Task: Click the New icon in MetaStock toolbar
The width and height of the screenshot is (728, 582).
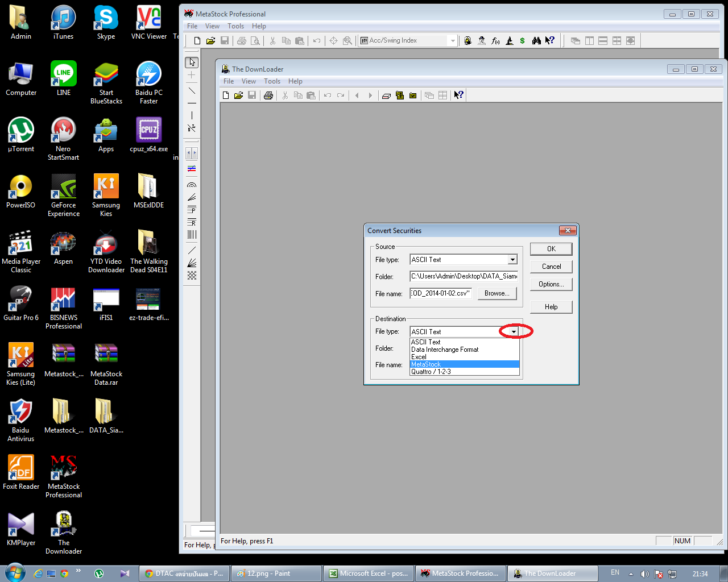Action: coord(197,40)
